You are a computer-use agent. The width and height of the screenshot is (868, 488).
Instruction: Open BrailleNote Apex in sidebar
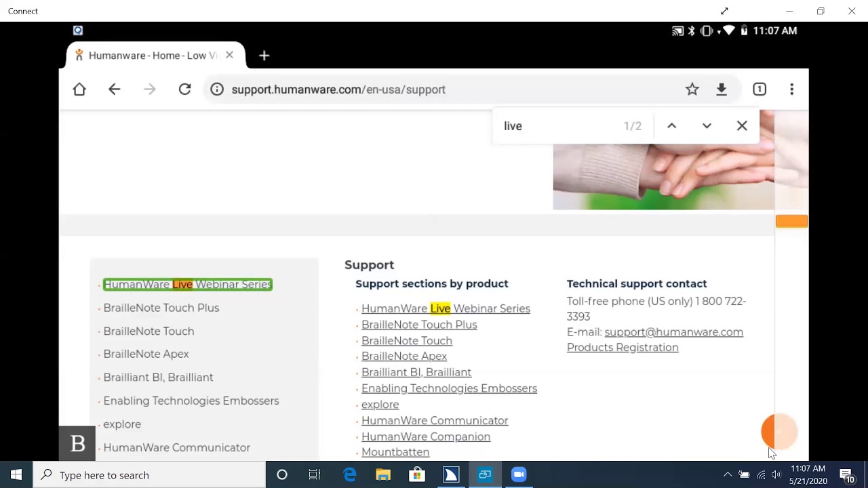pos(146,354)
